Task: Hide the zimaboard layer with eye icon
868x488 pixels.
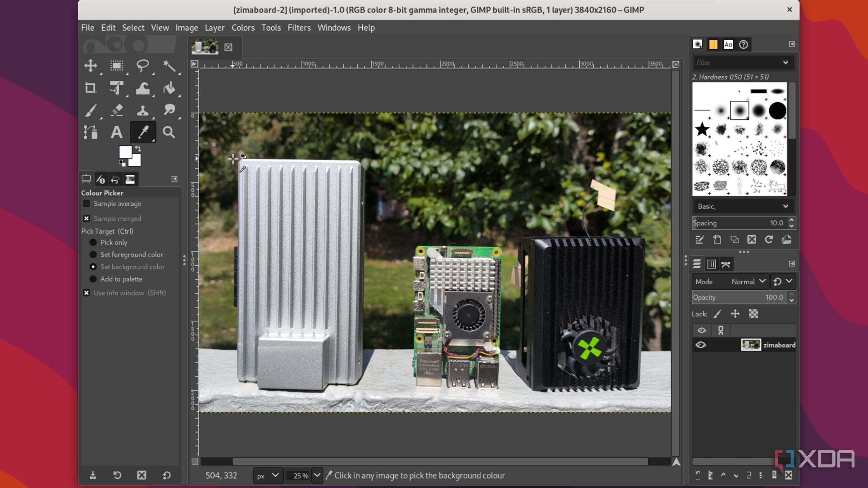Action: 701,345
